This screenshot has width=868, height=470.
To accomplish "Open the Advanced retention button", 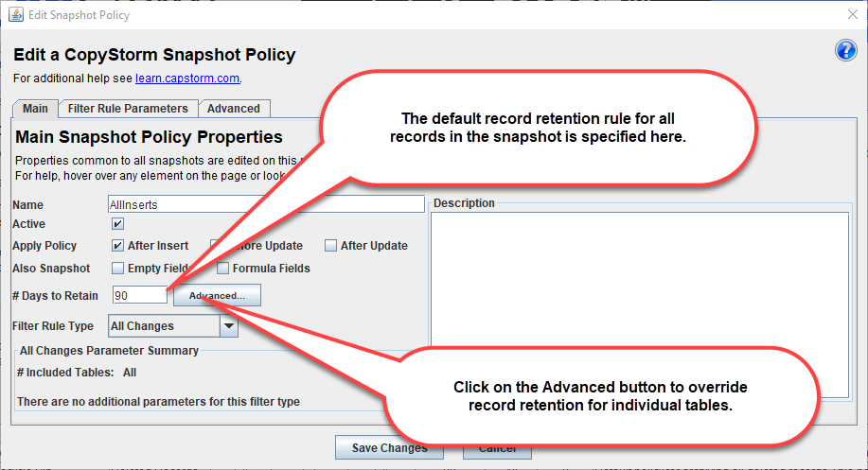I will [217, 295].
